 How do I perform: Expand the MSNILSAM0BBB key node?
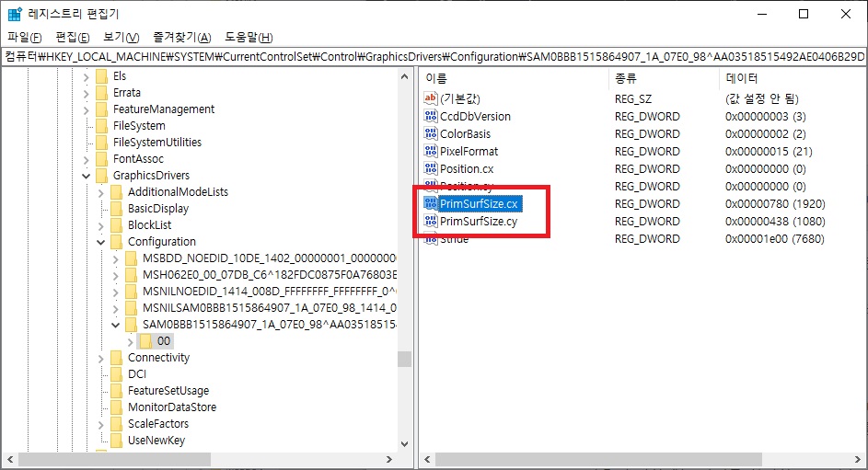coord(115,308)
